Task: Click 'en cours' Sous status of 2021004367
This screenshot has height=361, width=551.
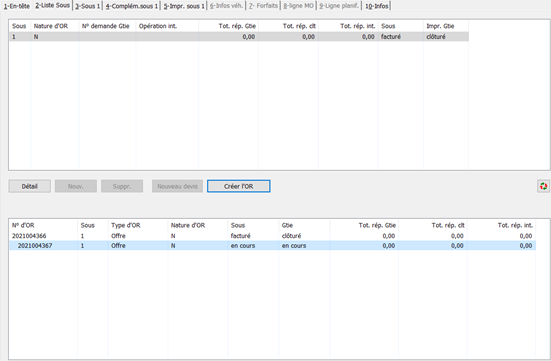Action: click(x=243, y=246)
